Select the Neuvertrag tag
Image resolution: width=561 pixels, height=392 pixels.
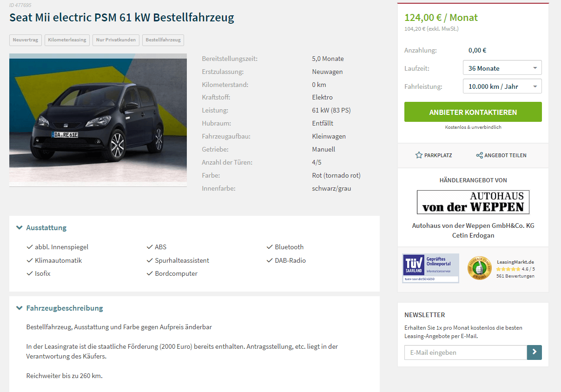click(x=26, y=40)
